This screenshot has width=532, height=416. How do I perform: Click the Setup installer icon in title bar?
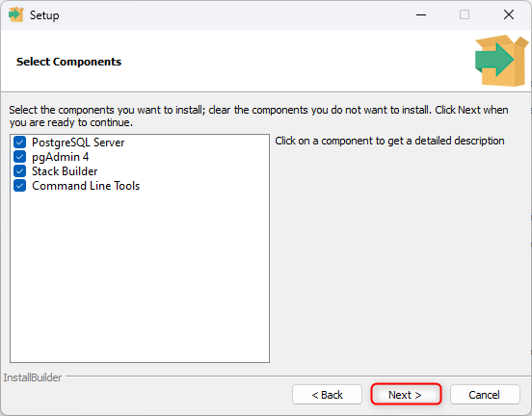coord(16,14)
